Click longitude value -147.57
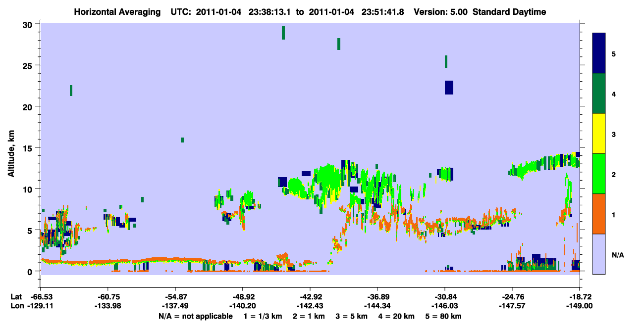644x330 pixels. (512, 306)
